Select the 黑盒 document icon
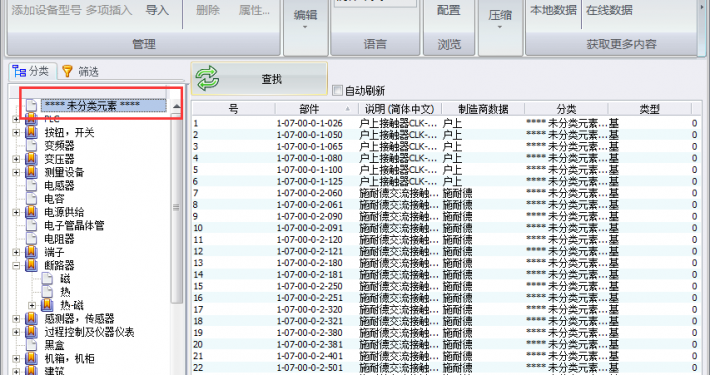Viewport: 710px width, 375px height. [31, 345]
